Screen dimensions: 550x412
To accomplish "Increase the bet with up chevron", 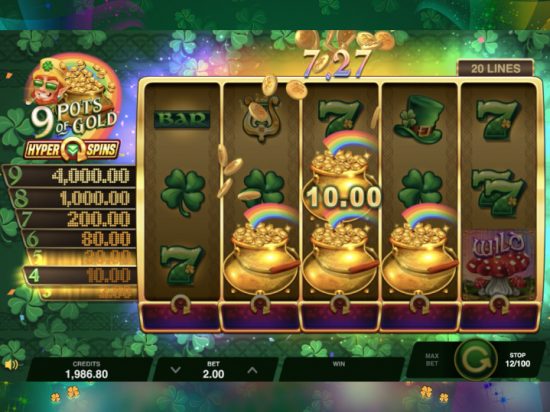I will (x=252, y=370).
